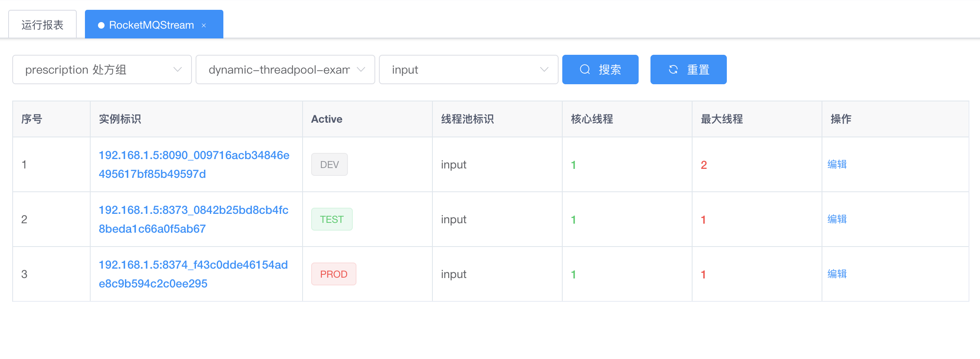Click the RocketMQStream tab dot indicator

[101, 25]
